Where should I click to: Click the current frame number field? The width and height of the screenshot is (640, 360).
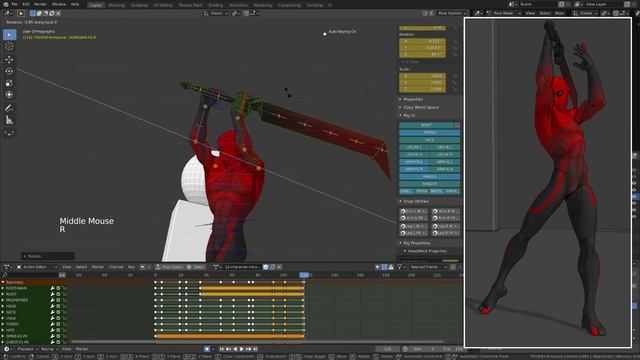(388, 349)
